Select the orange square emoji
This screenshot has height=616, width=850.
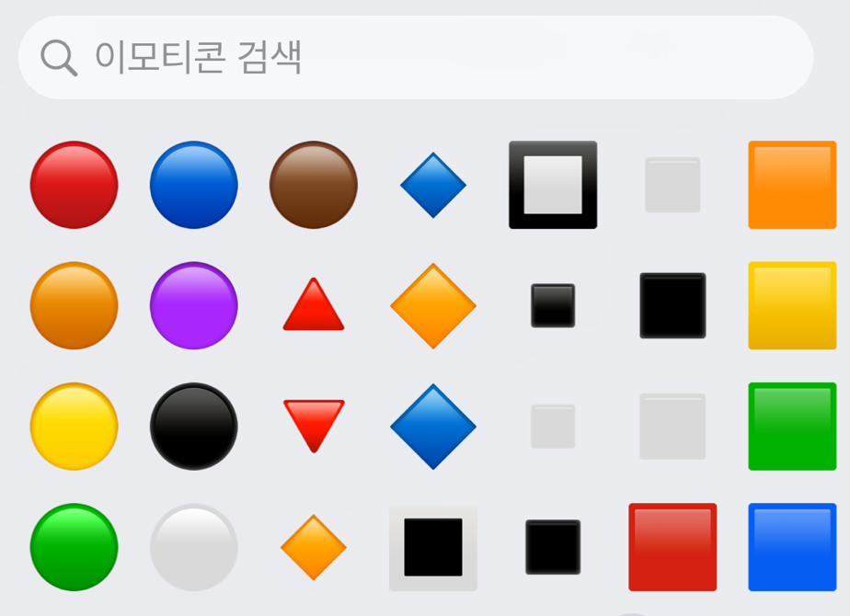tap(793, 185)
